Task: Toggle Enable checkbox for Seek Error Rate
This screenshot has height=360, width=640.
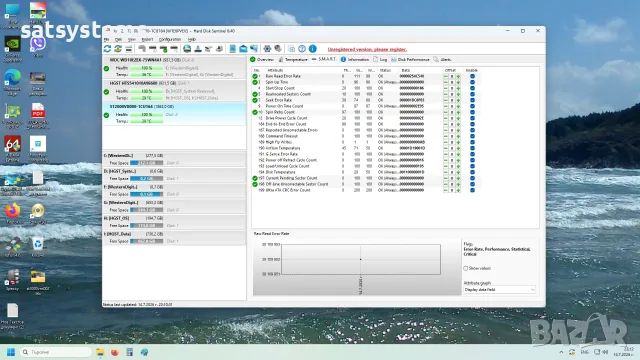Action: click(472, 100)
